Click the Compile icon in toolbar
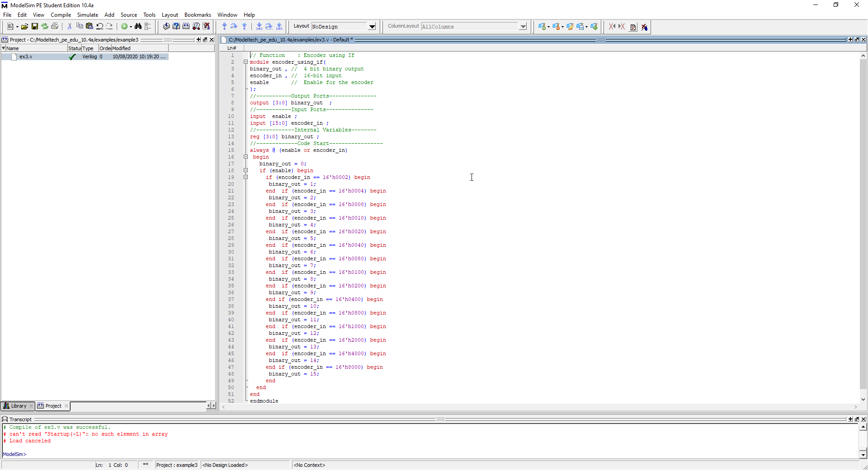Image resolution: width=868 pixels, height=470 pixels. coord(166,27)
